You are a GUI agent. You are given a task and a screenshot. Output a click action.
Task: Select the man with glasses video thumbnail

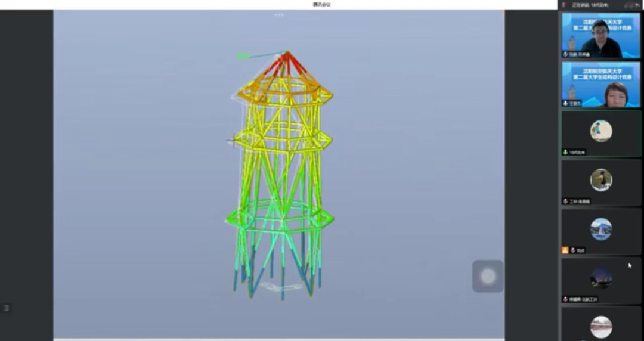click(x=601, y=35)
